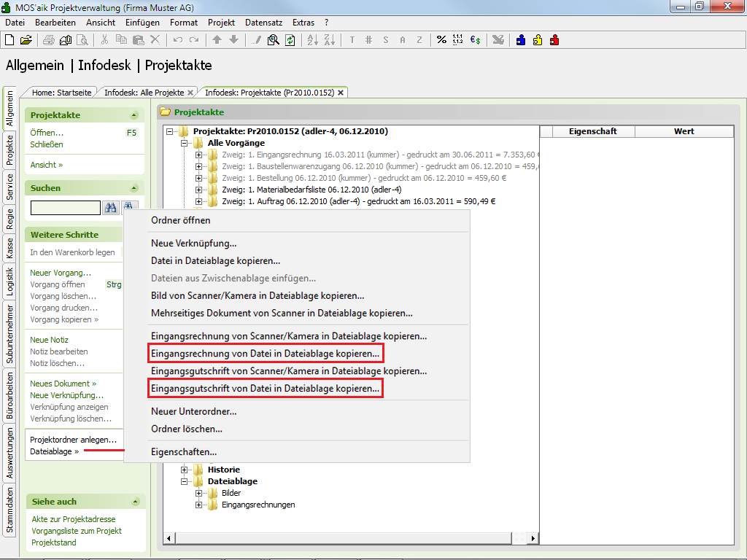The image size is (747, 560).
Task: Click the copy toolbar icon
Action: coord(122,40)
